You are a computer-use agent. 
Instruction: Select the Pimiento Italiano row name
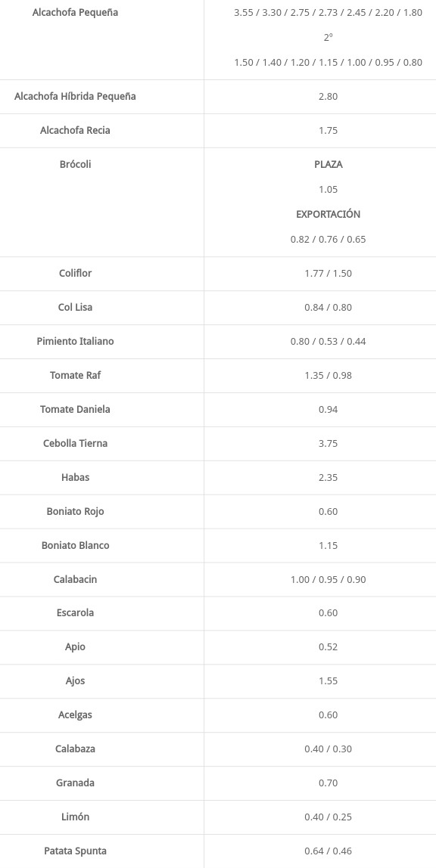(76, 341)
